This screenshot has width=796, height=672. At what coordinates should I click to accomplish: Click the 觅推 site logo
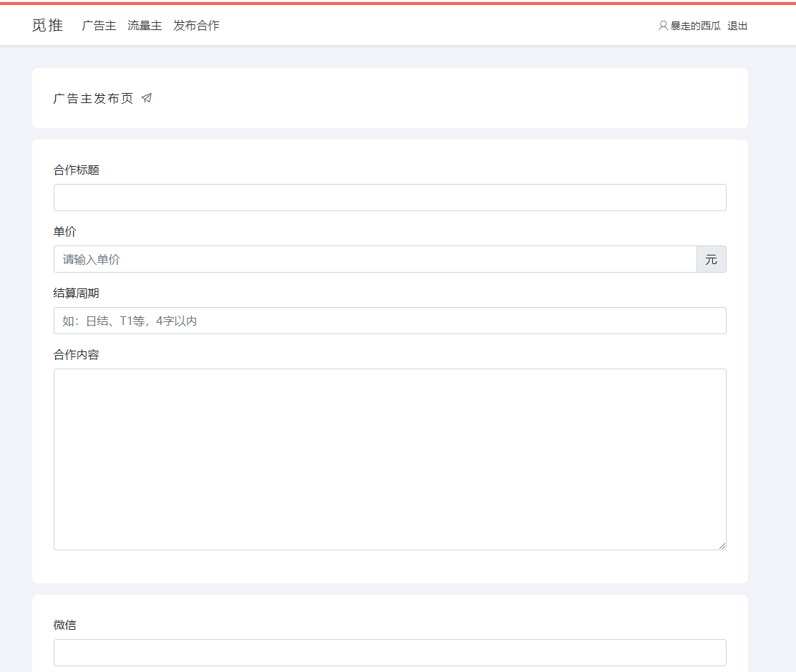point(47,26)
